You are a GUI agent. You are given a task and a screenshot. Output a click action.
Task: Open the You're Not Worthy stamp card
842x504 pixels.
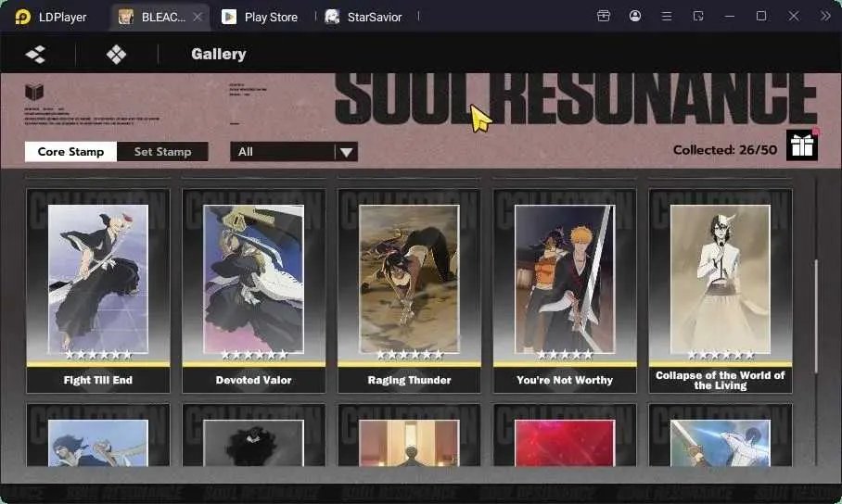pos(565,290)
